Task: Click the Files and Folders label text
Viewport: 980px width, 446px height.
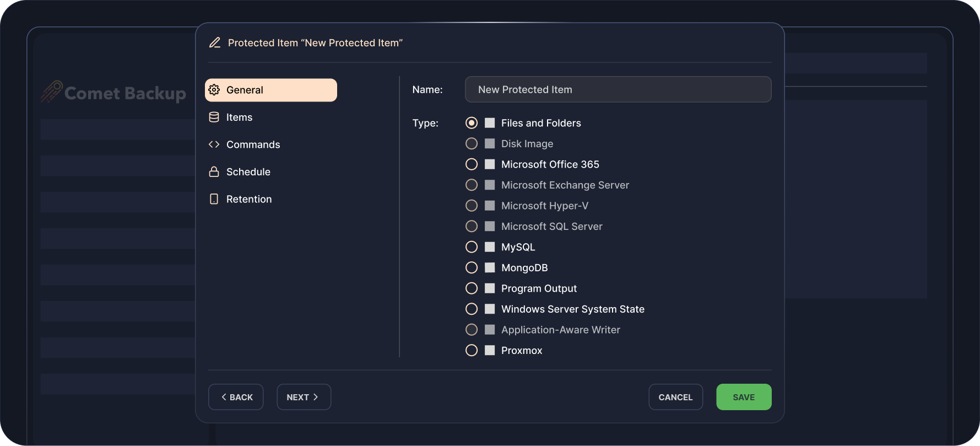Action: pyautogui.click(x=541, y=123)
